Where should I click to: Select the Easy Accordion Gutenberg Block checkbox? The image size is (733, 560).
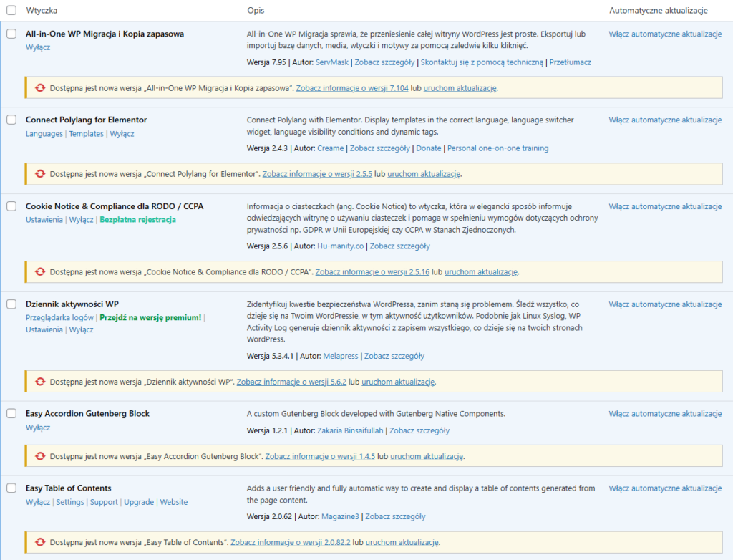tap(11, 414)
